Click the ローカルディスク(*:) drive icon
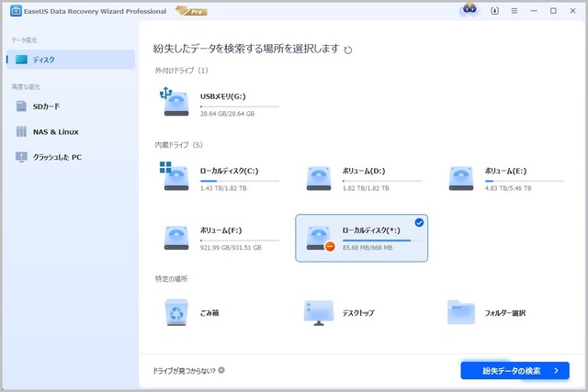This screenshot has width=588, height=392. (x=320, y=239)
